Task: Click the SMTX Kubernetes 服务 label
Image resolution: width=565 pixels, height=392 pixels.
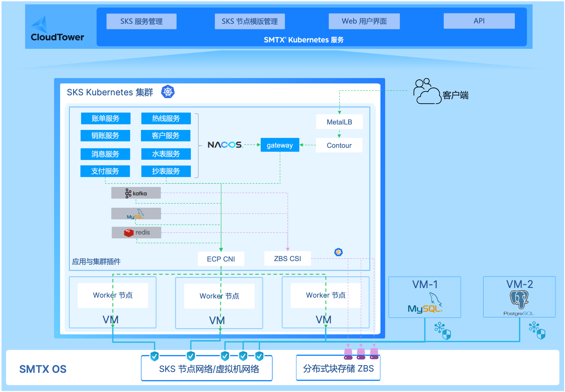Action: (x=304, y=40)
